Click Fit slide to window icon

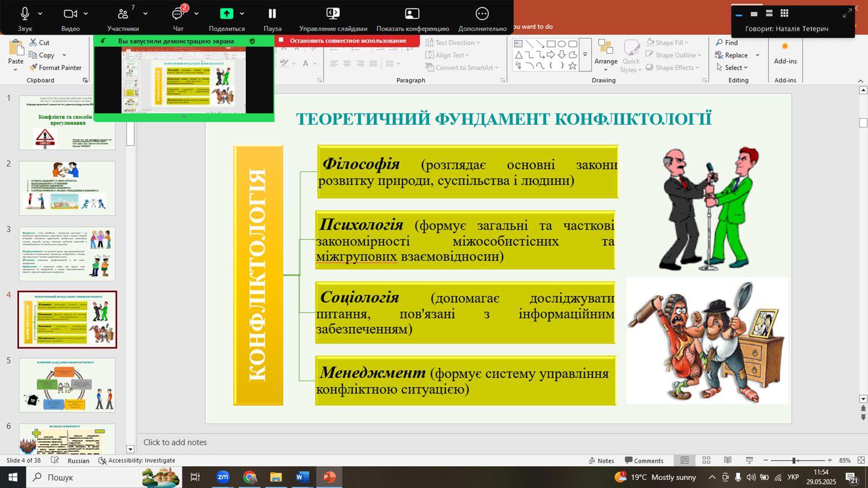click(861, 460)
